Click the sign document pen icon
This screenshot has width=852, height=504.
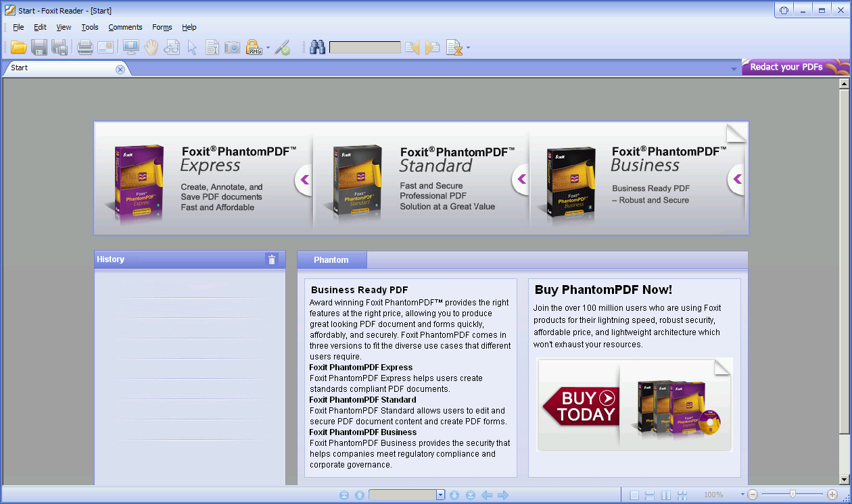[x=283, y=47]
